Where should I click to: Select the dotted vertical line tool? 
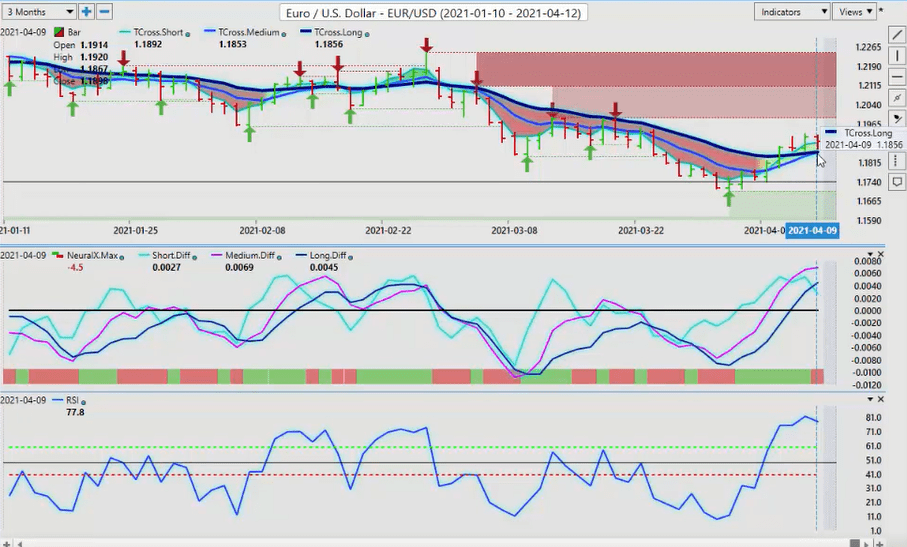point(897,159)
